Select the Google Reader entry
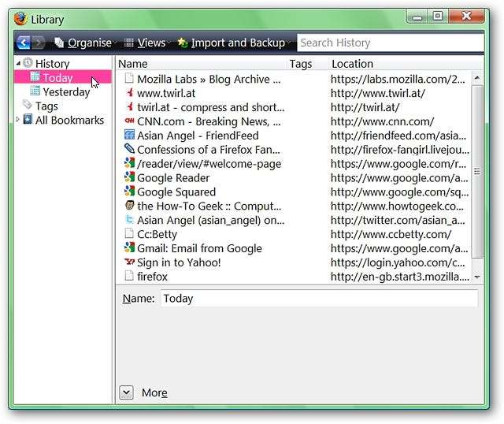Viewport: 504px width, 424px height. (173, 178)
